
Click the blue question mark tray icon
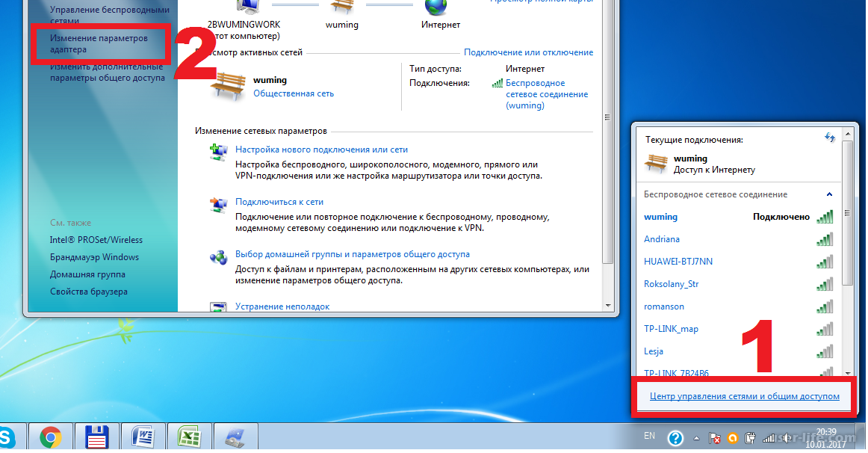point(675,438)
